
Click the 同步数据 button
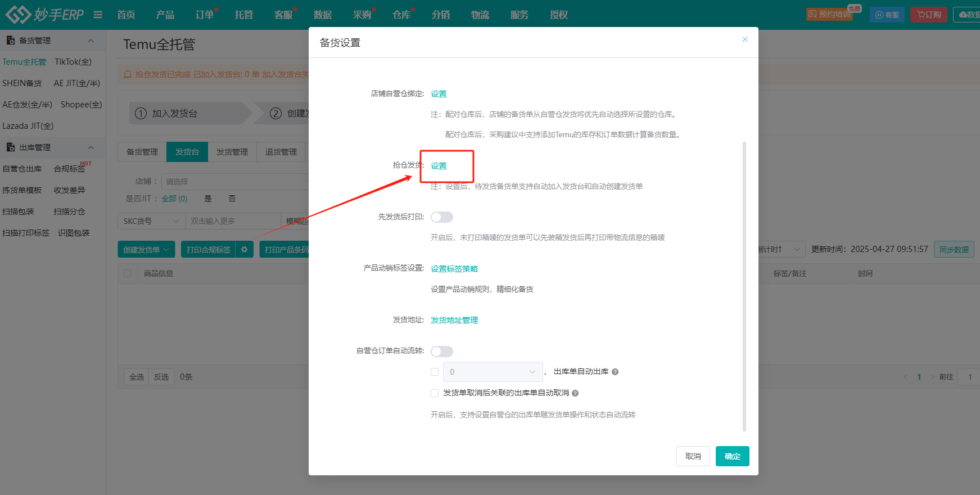[x=954, y=249]
